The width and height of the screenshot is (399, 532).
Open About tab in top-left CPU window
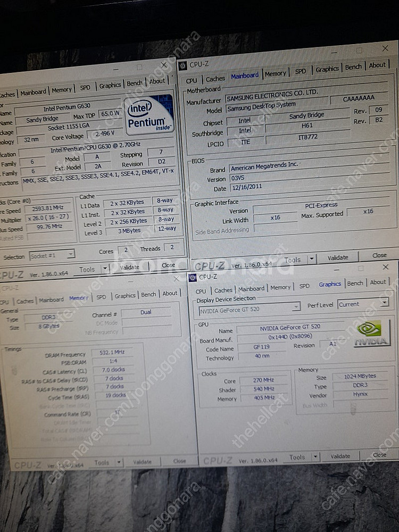(157, 81)
